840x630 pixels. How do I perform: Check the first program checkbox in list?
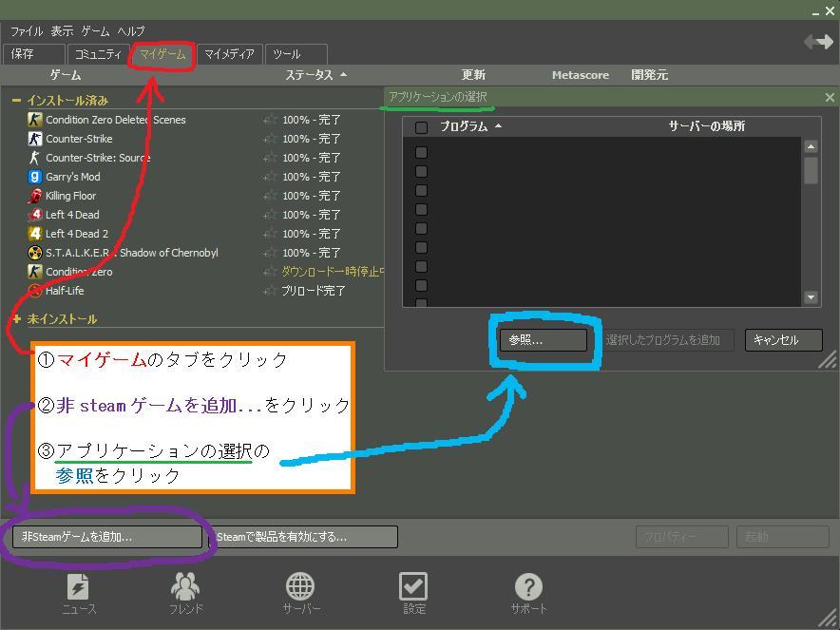(422, 153)
